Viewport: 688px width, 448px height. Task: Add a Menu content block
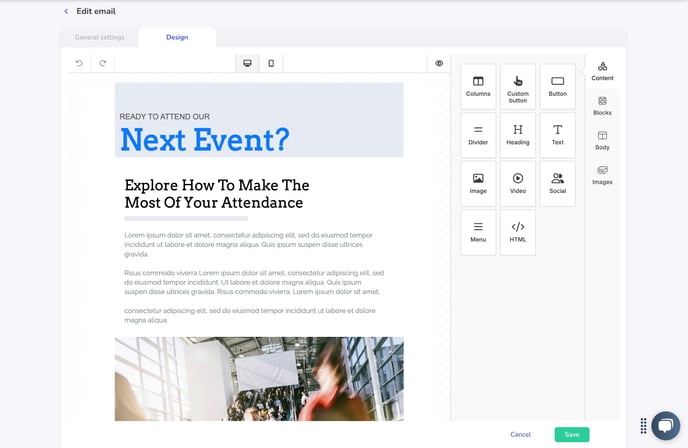(478, 232)
